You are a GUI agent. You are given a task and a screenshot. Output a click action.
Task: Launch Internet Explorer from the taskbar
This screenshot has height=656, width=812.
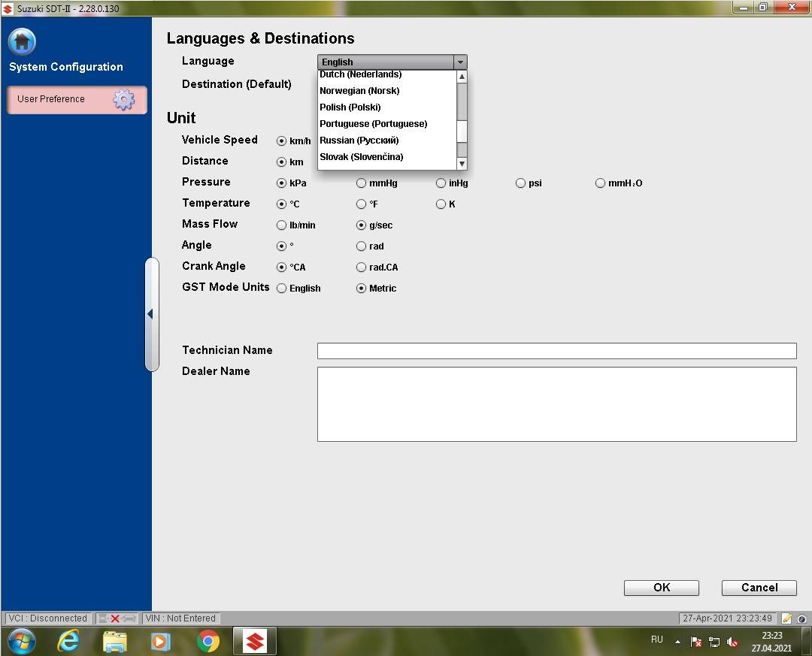point(68,642)
